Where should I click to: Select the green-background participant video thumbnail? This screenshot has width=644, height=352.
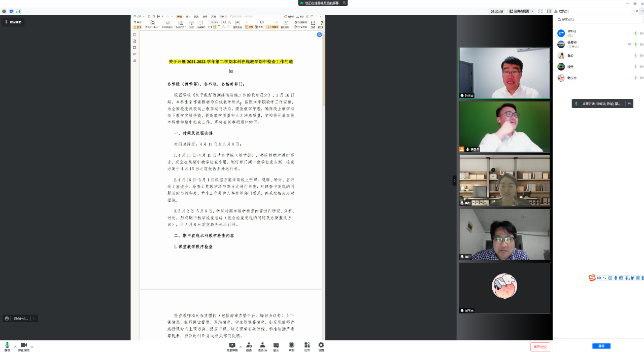coord(504,127)
